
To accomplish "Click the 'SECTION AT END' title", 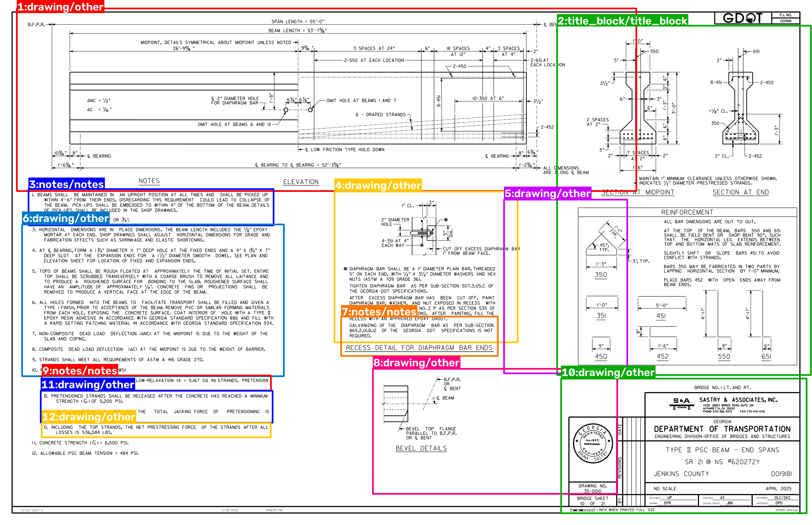I will (741, 192).
